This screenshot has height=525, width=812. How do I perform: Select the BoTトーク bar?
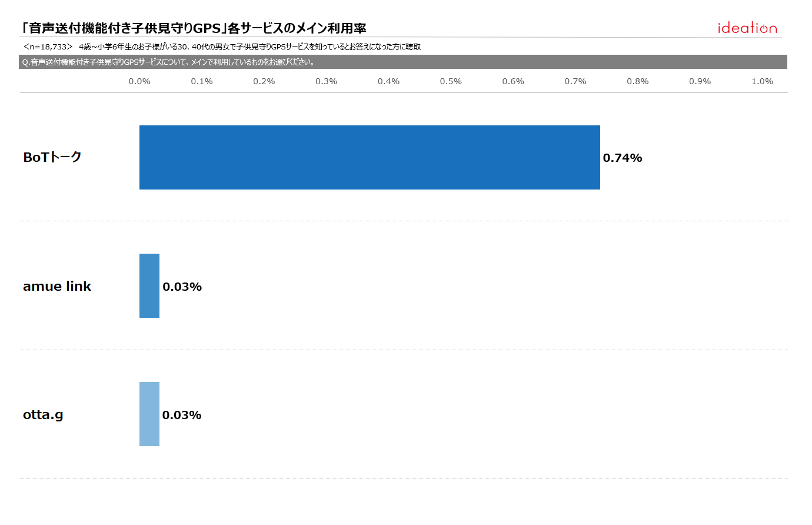click(370, 157)
